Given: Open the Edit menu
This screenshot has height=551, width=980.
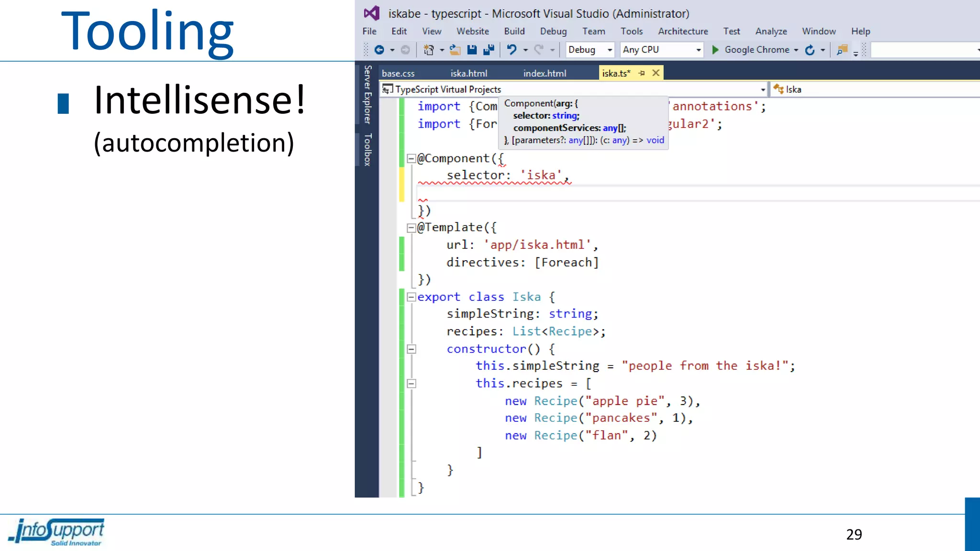Looking at the screenshot, I should pos(399,31).
